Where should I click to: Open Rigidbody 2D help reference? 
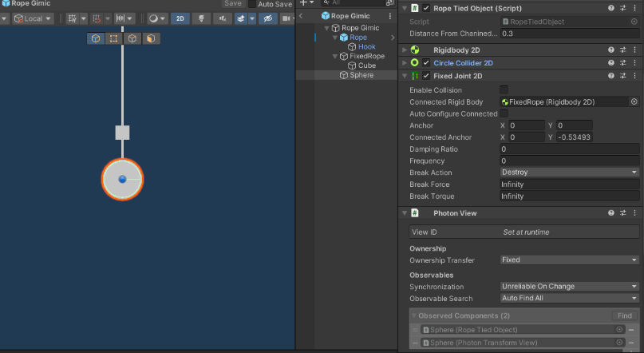(x=611, y=50)
